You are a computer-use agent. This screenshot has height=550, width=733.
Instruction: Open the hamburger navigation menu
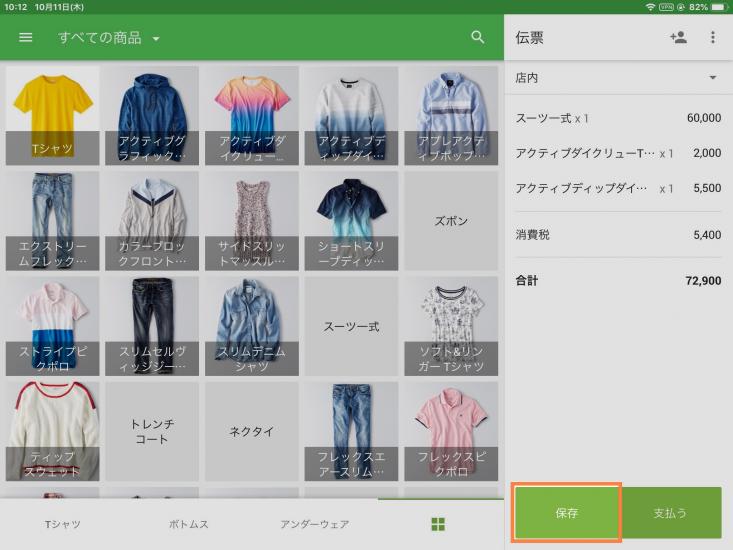point(25,37)
